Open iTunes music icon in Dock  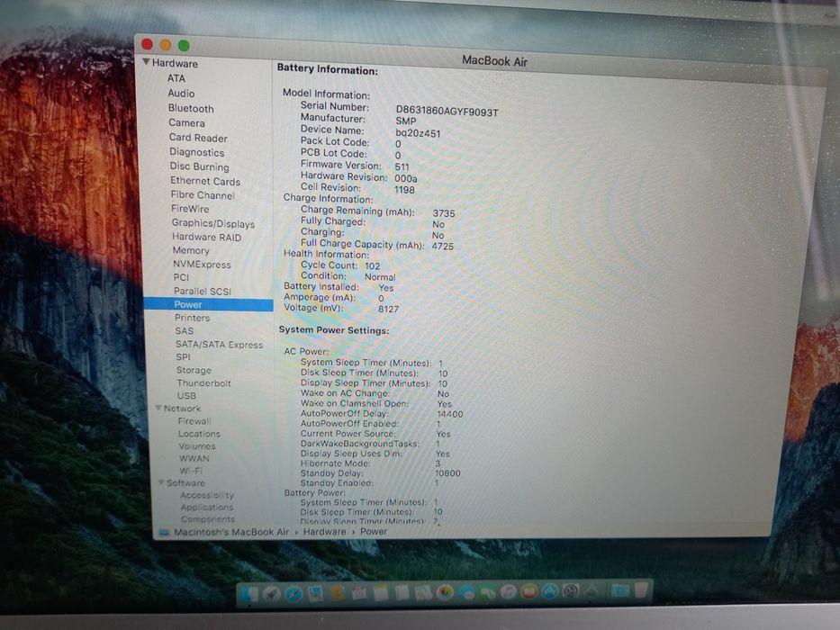[x=509, y=591]
